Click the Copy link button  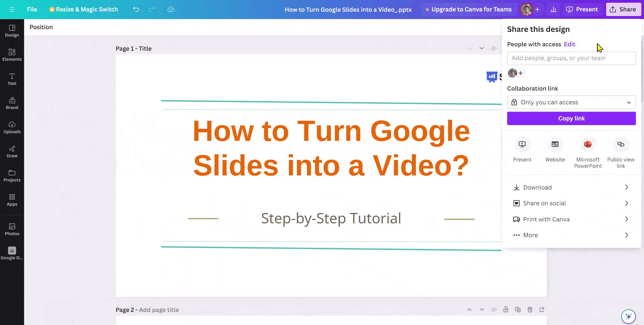(571, 118)
